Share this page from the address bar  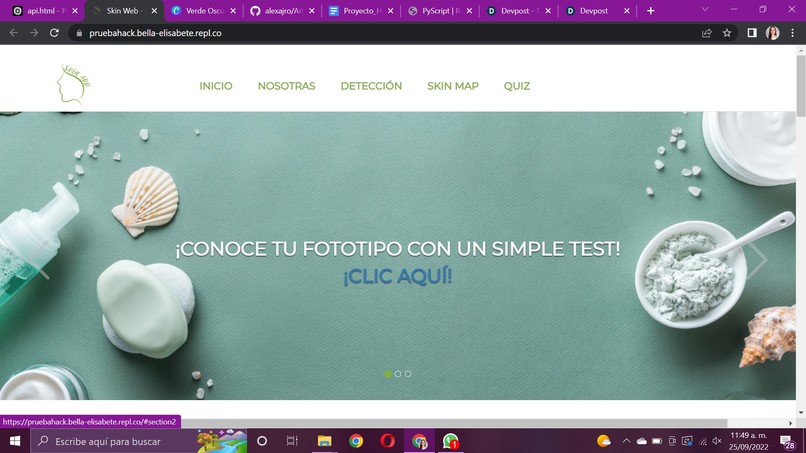707,33
